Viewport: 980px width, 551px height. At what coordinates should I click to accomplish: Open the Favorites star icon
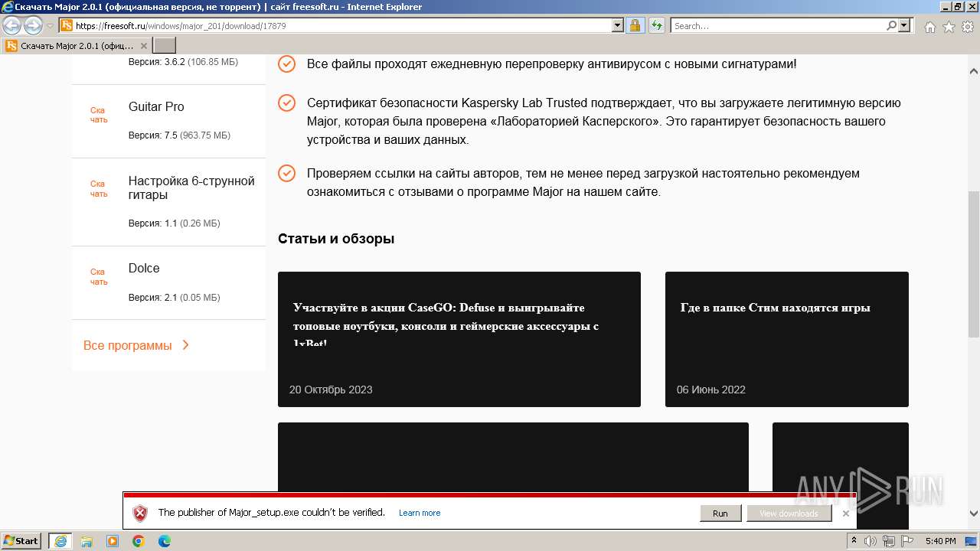point(949,27)
